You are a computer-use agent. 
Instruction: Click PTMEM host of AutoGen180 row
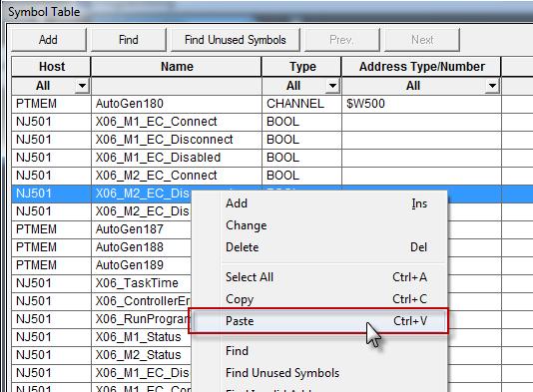point(51,104)
